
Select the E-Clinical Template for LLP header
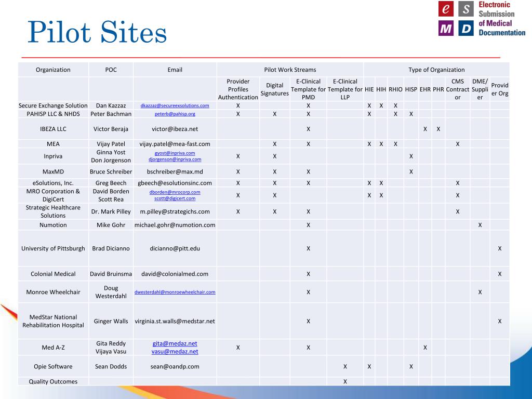click(345, 89)
